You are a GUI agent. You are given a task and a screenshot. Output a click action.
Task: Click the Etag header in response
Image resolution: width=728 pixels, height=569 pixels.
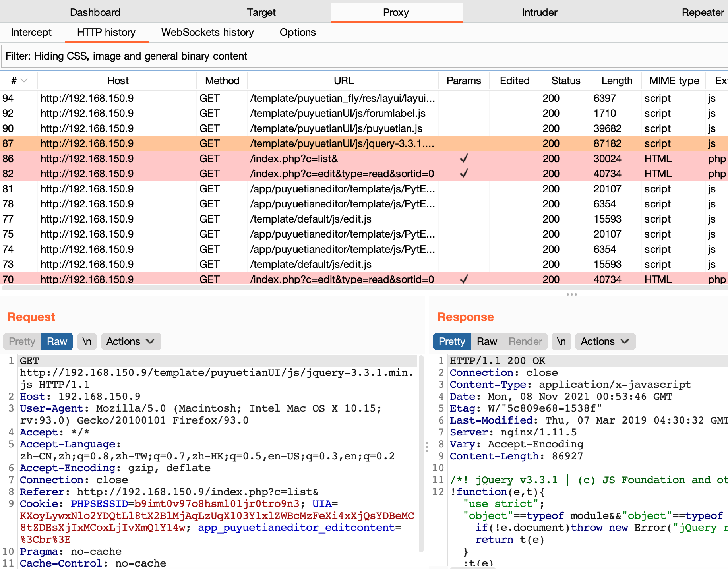526,408
